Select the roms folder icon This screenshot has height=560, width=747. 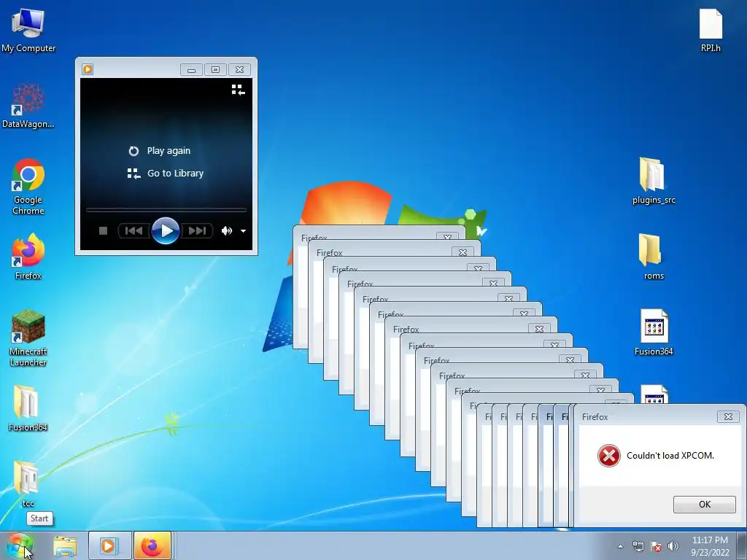click(653, 257)
